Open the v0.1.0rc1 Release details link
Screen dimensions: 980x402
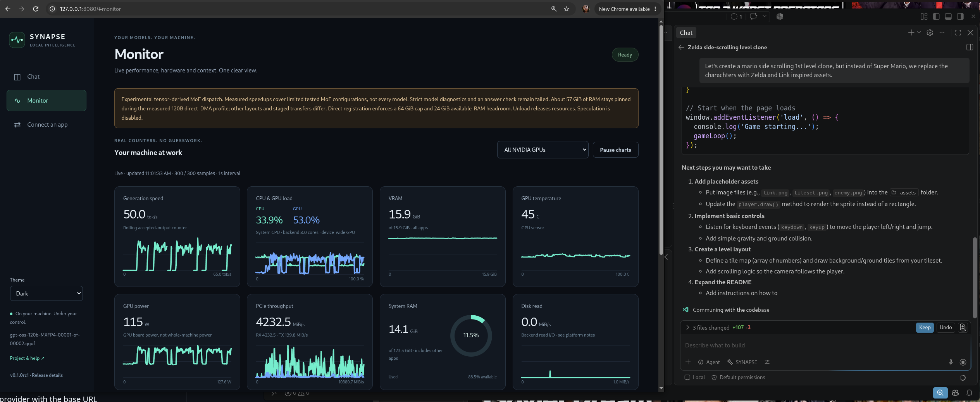click(36, 375)
